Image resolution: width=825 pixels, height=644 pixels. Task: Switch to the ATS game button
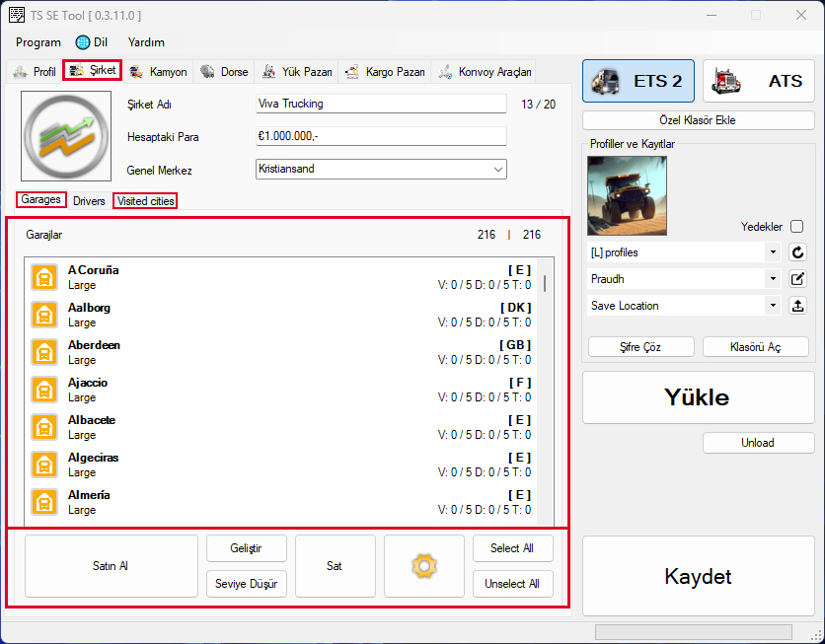[758, 82]
